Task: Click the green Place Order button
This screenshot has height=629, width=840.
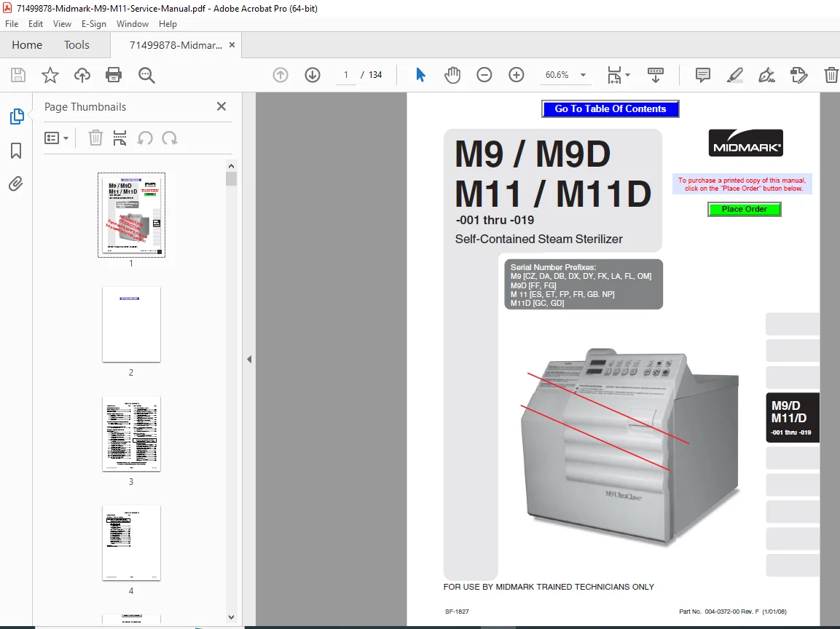Action: pyautogui.click(x=744, y=210)
